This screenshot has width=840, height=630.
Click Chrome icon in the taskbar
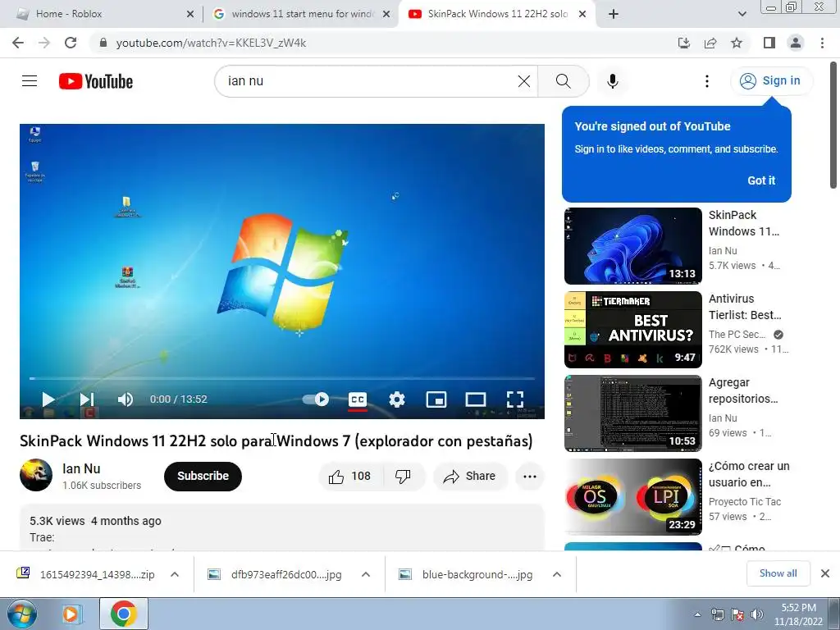click(123, 614)
